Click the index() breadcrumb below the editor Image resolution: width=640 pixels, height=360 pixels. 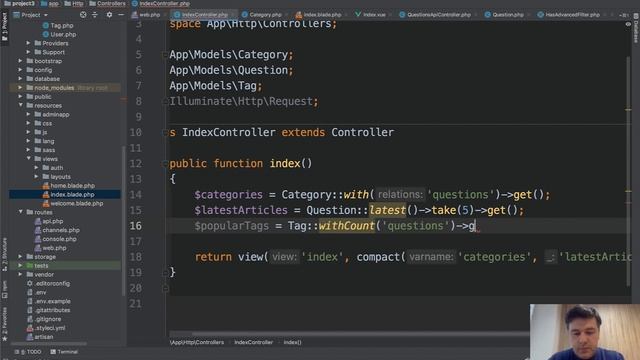pos(292,342)
